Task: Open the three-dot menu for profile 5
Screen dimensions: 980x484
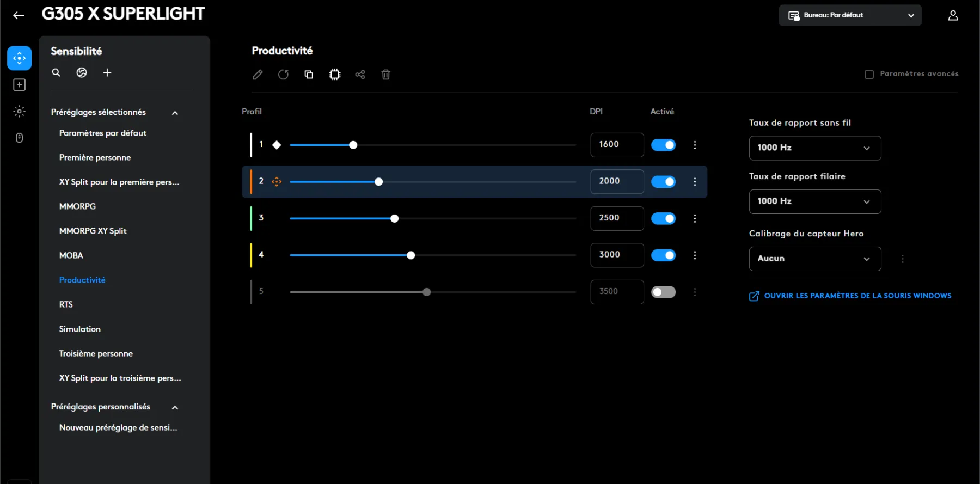Action: pyautogui.click(x=695, y=292)
